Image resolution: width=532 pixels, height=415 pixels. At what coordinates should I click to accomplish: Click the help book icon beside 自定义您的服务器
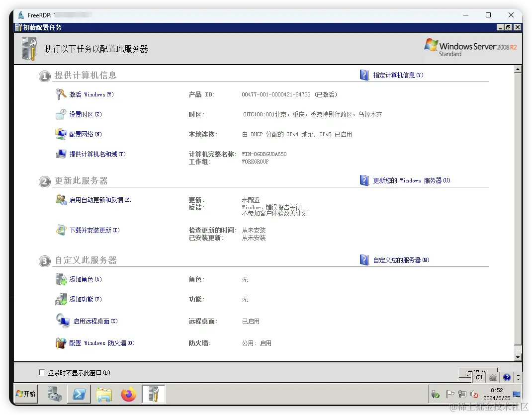point(364,260)
